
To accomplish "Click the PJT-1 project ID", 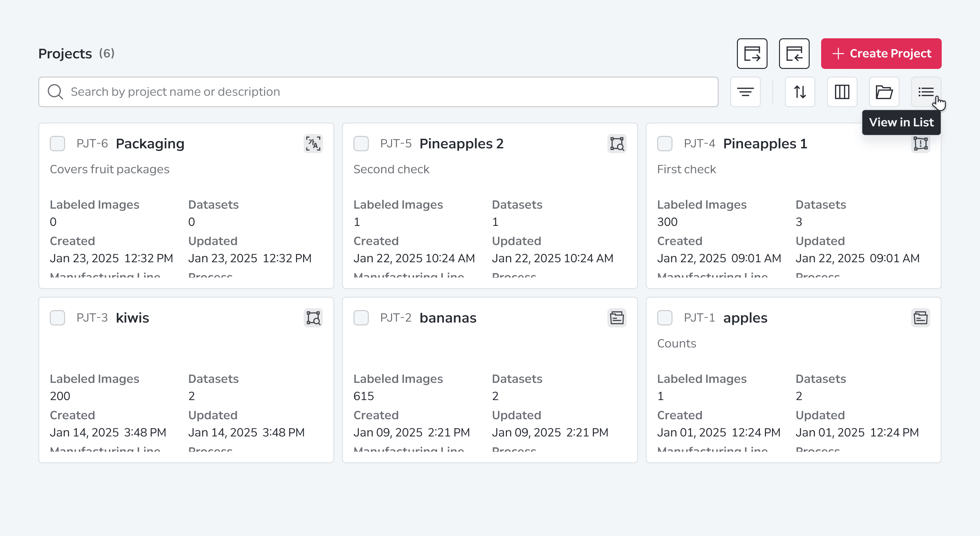I will click(x=699, y=318).
